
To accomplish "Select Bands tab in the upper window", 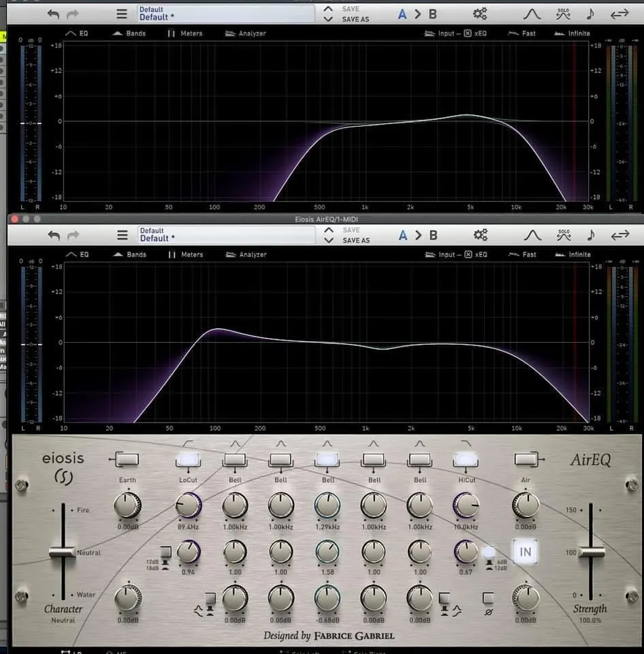I will 129,33.
